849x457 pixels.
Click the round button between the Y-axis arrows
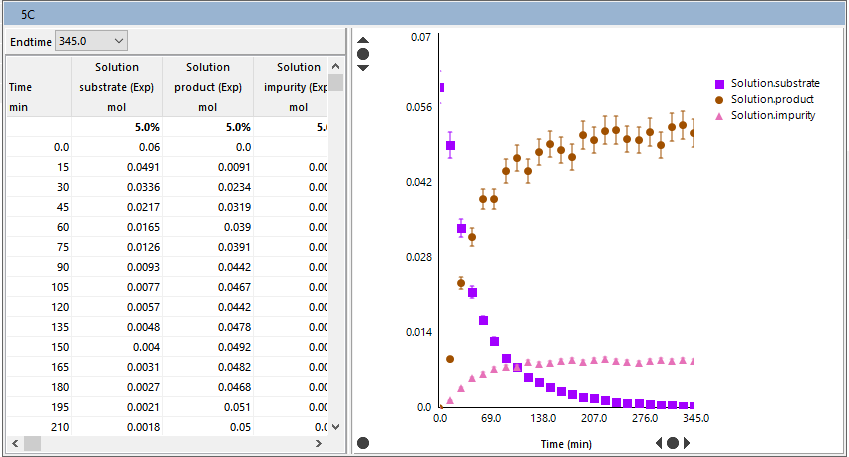click(363, 53)
